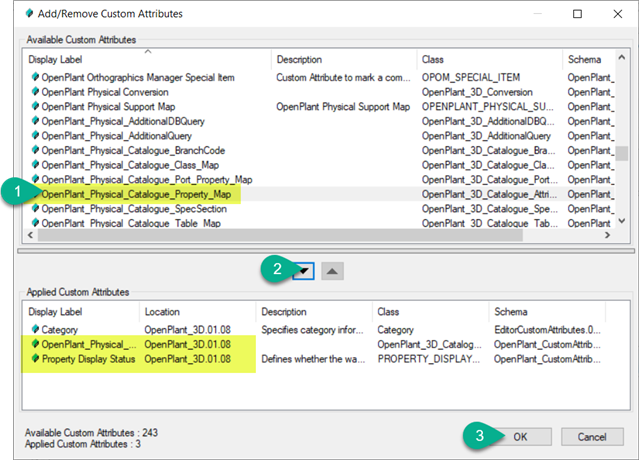Select the OpenPlant_Physical_AdditionalQuery row
Viewport: 639px width, 460px height.
[321, 136]
